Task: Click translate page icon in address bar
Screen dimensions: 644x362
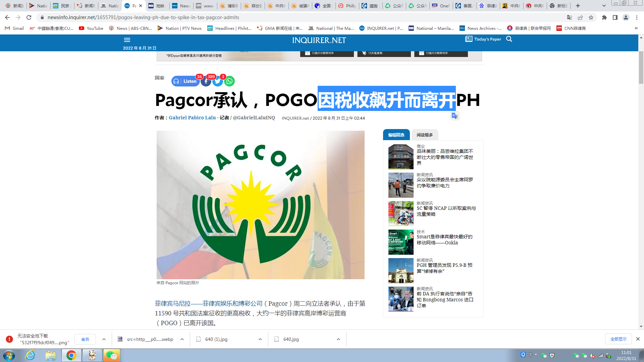Action: pyautogui.click(x=570, y=17)
